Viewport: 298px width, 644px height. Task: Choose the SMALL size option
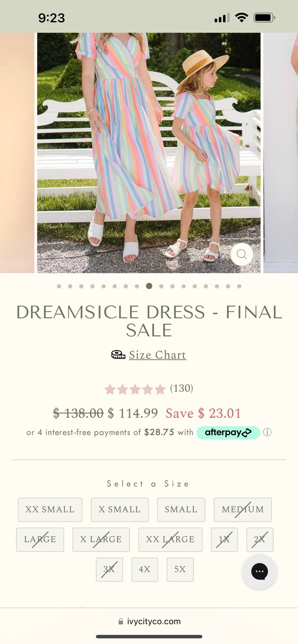[x=181, y=510]
